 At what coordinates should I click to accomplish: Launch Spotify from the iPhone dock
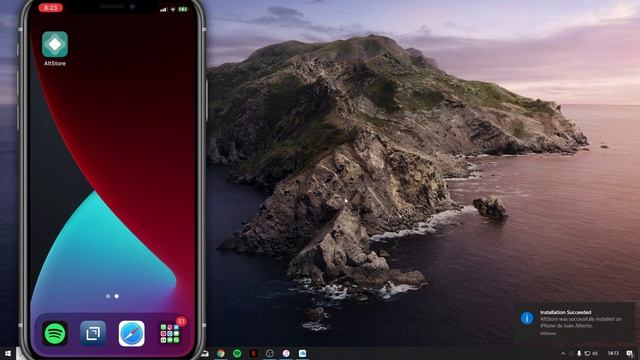click(55, 333)
